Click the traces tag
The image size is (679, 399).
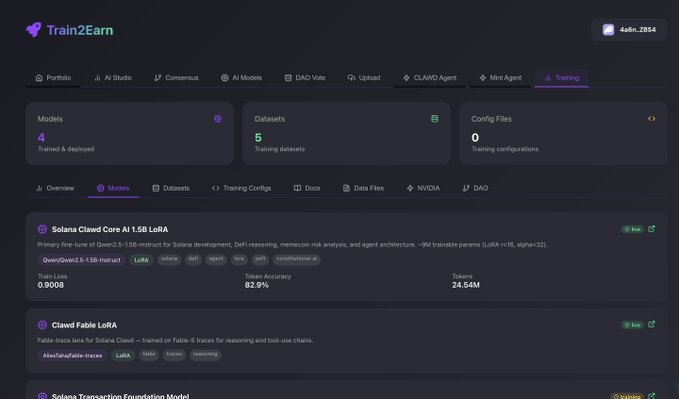(x=174, y=354)
